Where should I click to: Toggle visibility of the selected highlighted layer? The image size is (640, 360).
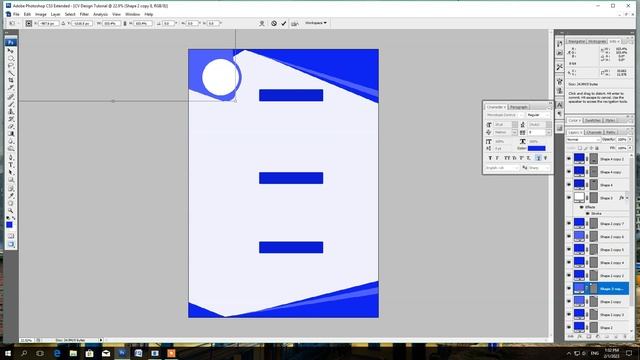pyautogui.click(x=569, y=289)
